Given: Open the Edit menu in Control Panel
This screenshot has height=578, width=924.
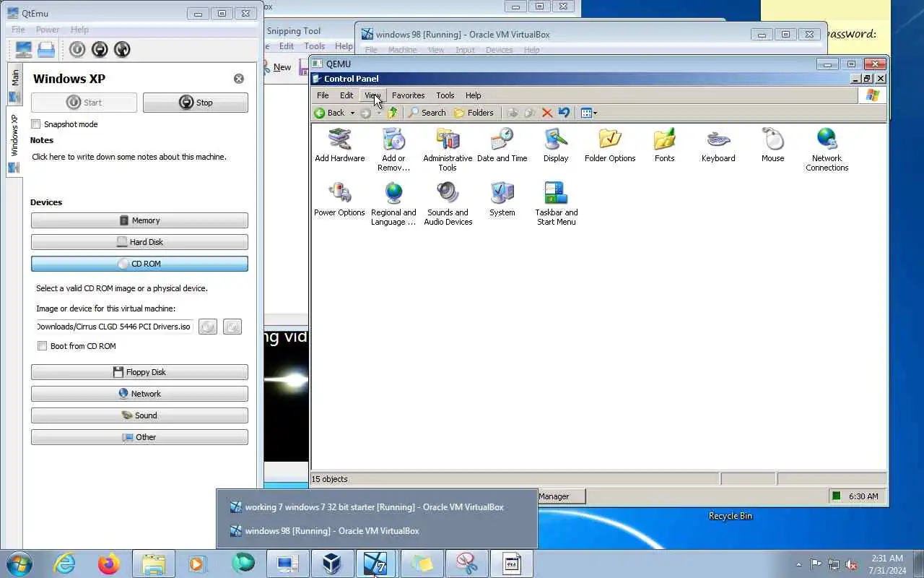Looking at the screenshot, I should (346, 95).
